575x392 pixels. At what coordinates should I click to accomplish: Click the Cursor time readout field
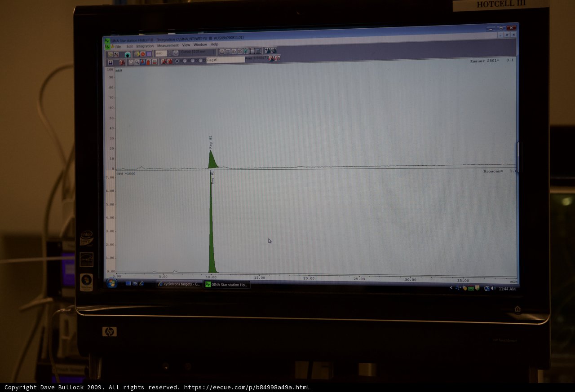(x=198, y=52)
